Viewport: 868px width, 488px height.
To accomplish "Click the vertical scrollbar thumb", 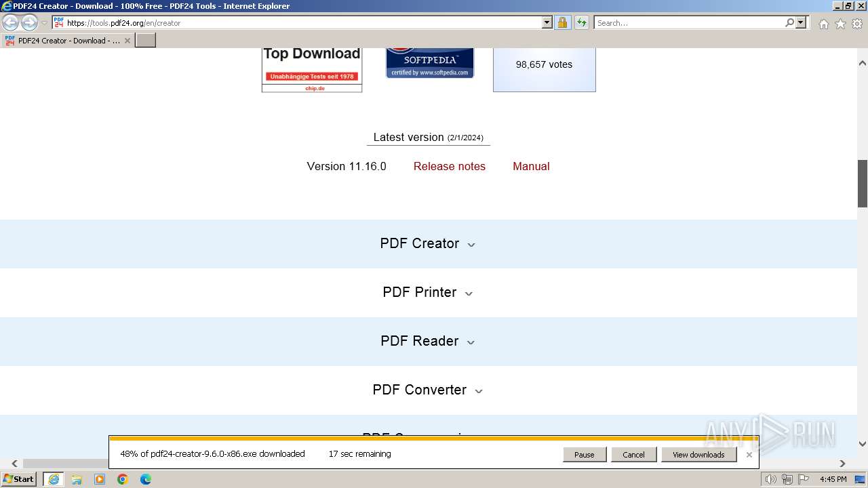I will [863, 184].
